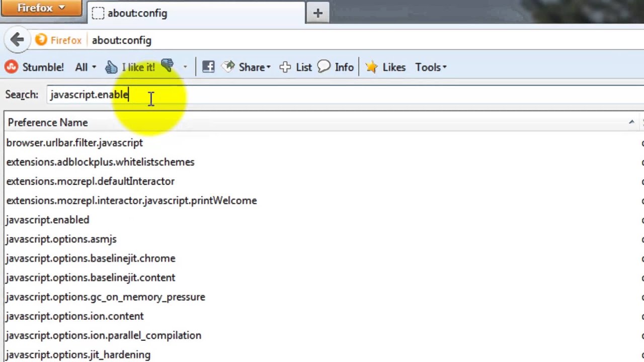Image resolution: width=644 pixels, height=362 pixels.
Task: Select javascript.options.gc_on_memory_pressure row
Action: pos(322,297)
